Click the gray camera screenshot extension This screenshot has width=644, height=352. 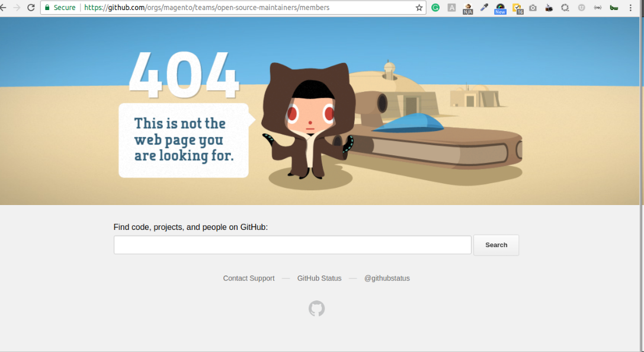click(533, 7)
